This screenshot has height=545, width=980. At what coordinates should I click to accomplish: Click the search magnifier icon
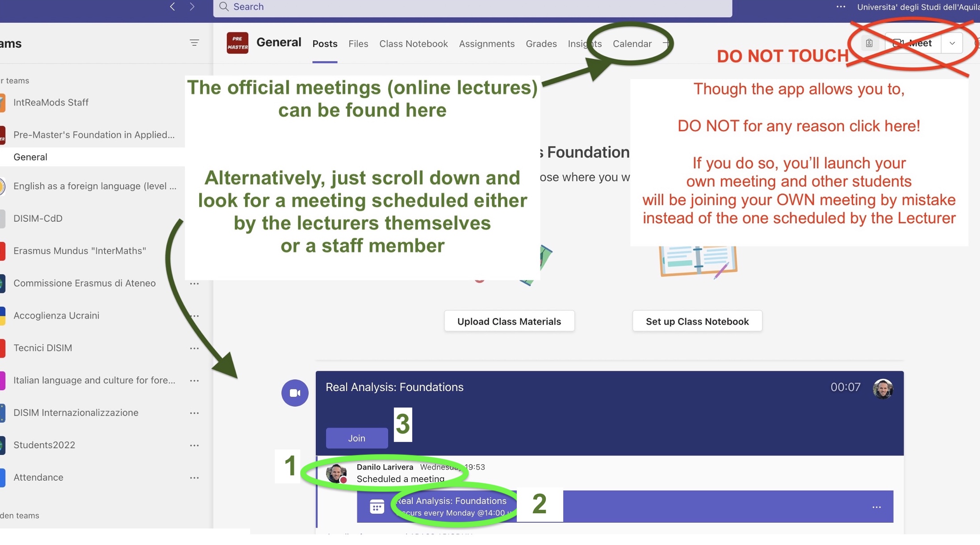pos(224,7)
